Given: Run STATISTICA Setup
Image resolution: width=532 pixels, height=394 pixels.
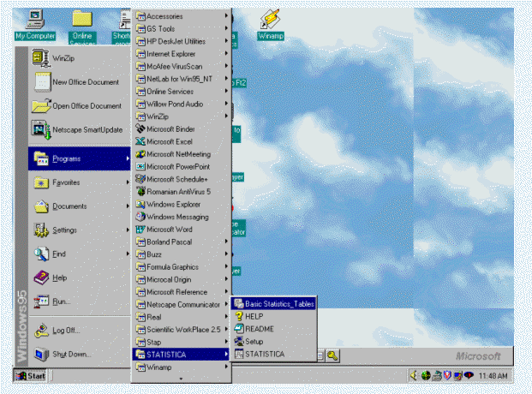Looking at the screenshot, I should click(274, 342).
